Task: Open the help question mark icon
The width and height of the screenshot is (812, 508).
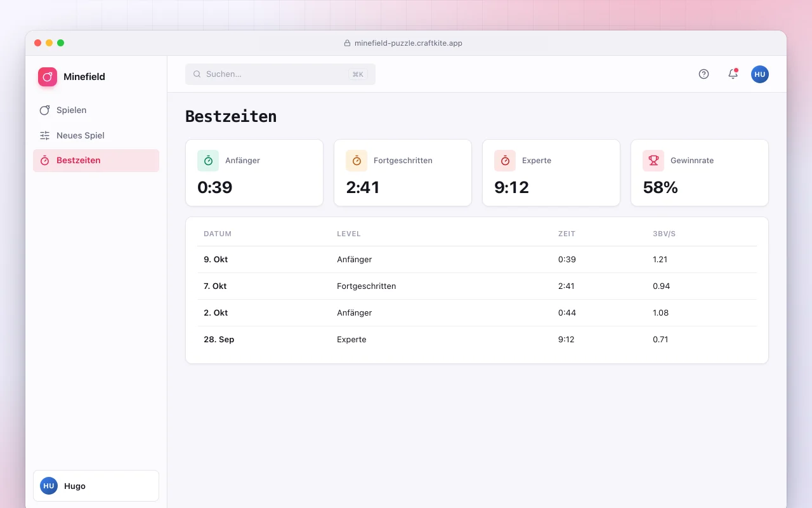Action: coord(704,74)
